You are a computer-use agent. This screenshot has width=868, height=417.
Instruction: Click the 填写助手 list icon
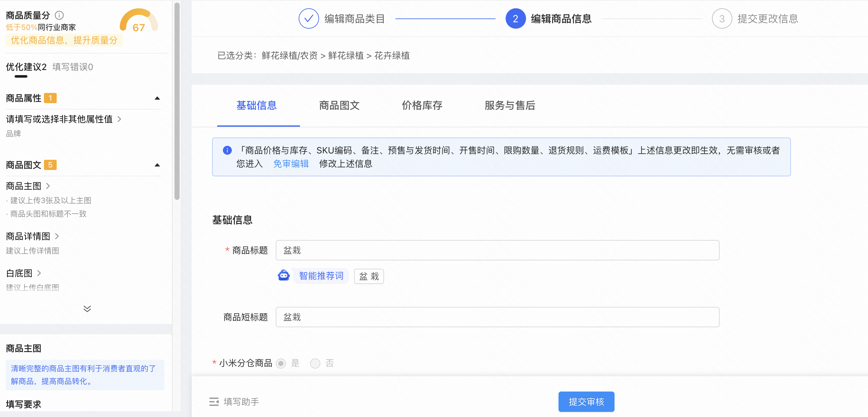pos(214,401)
